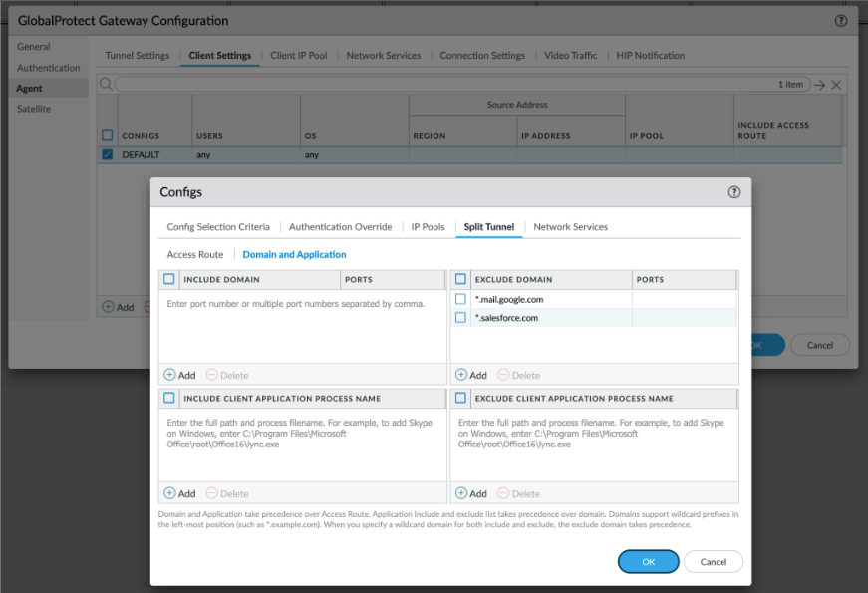Screen dimensions: 868x593
Task: Click the arrow icon next to 1 item
Action: (820, 85)
